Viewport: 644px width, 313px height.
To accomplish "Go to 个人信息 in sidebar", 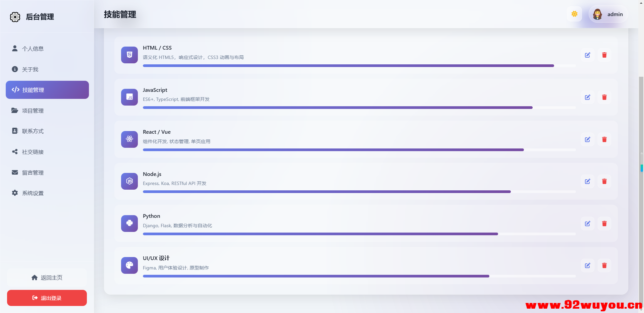I will (x=33, y=49).
